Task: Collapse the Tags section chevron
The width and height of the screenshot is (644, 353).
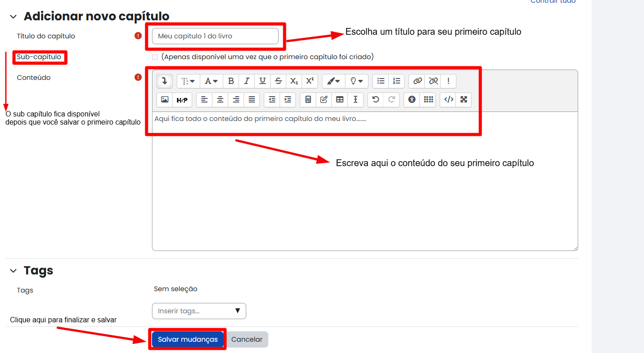Action: pos(13,271)
